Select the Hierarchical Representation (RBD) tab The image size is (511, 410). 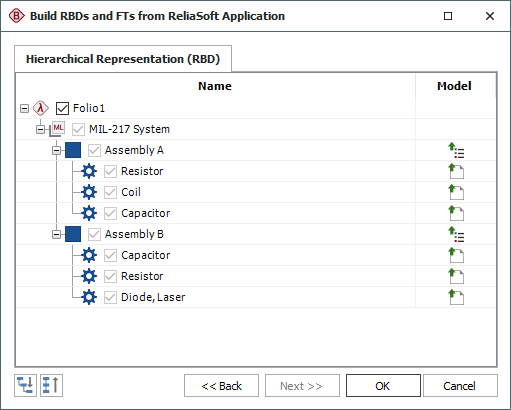pos(123,59)
